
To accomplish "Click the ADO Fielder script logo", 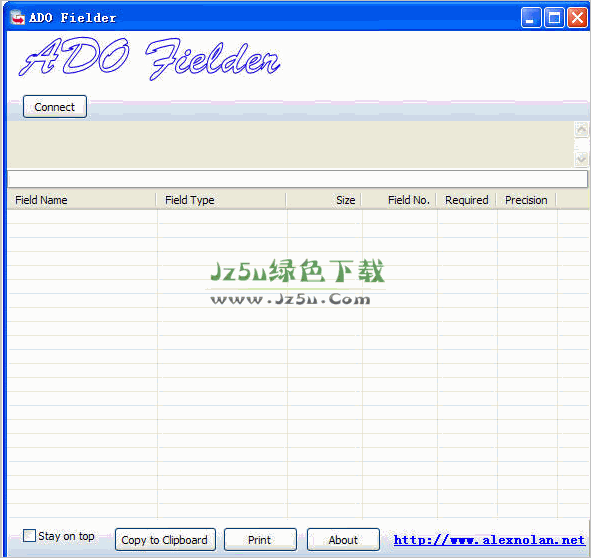I will pyautogui.click(x=150, y=58).
